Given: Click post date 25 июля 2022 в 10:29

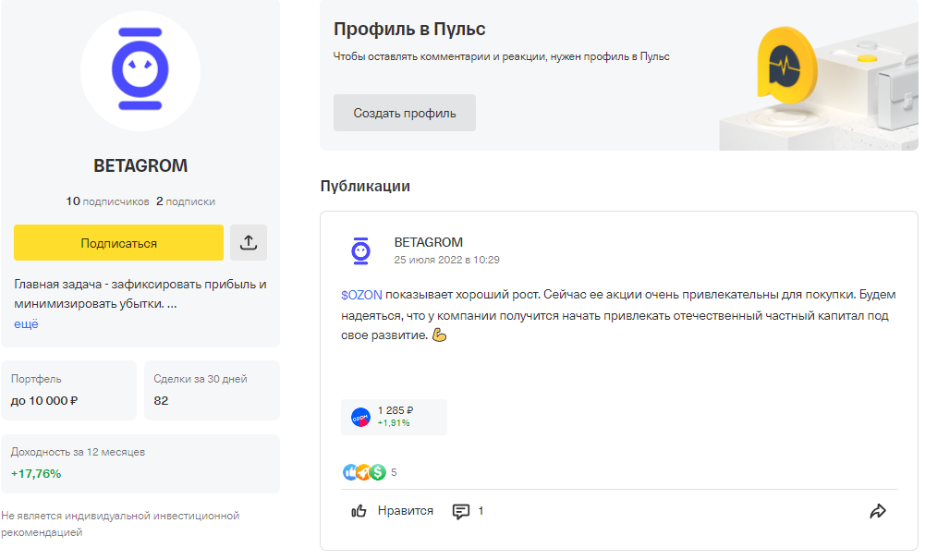Looking at the screenshot, I should pyautogui.click(x=446, y=261).
